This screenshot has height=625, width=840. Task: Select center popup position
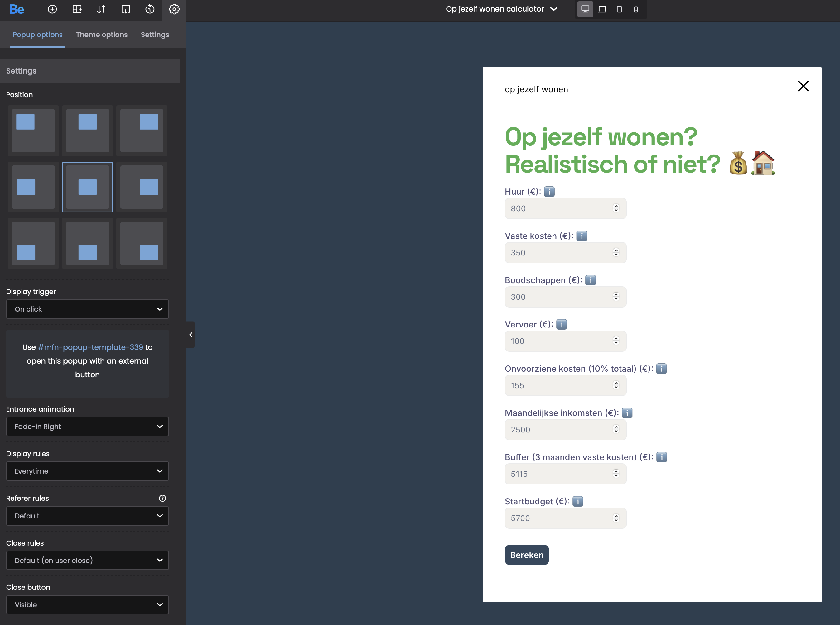coord(87,187)
